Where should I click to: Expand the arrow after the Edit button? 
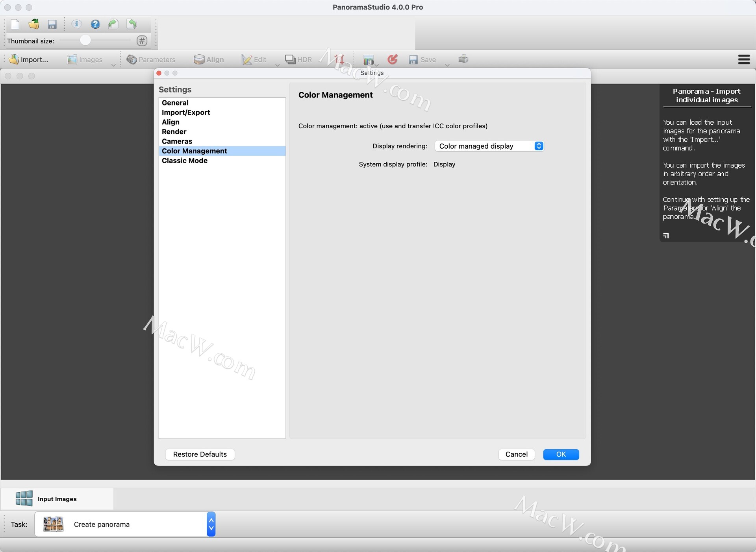277,65
